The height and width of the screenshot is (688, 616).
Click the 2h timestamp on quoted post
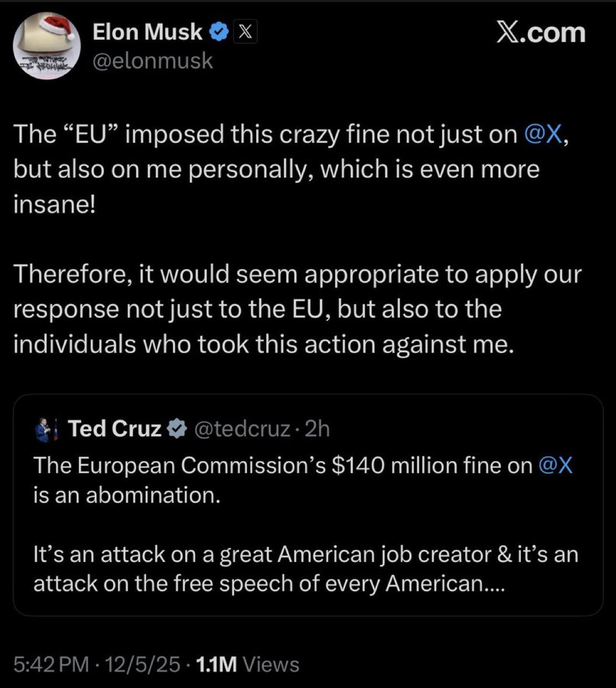[318, 429]
